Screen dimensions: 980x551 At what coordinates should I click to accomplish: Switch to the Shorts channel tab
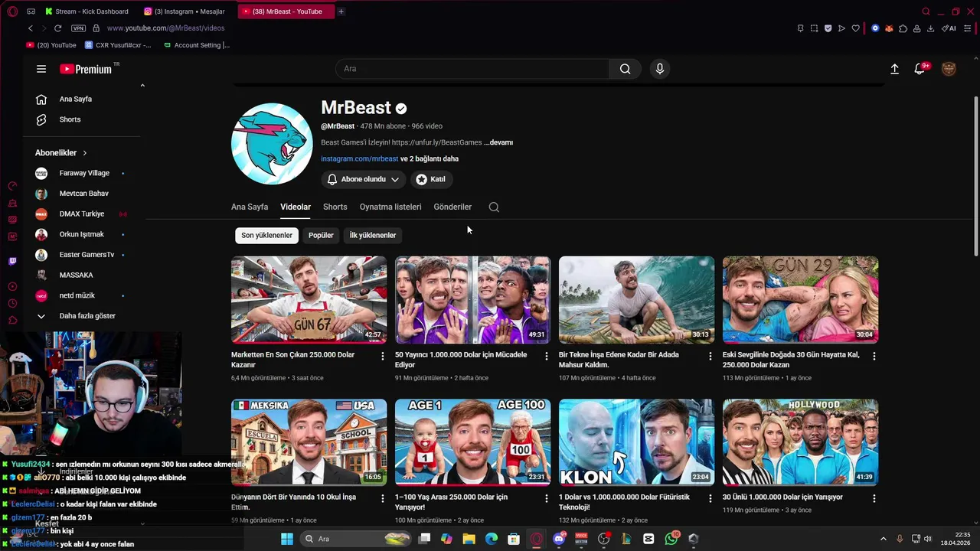[x=335, y=207]
